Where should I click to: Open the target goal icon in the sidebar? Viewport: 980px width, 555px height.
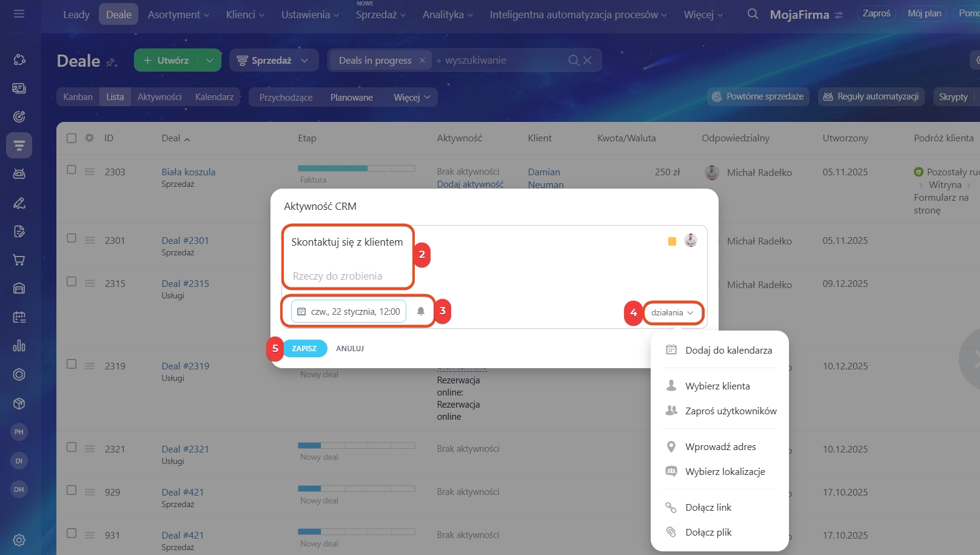click(19, 117)
